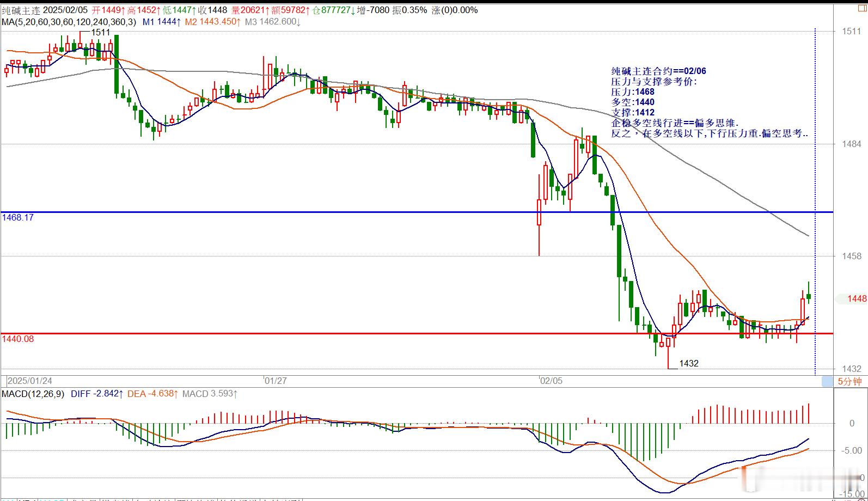Image resolution: width=868 pixels, height=501 pixels.
Task: Click the 开1449 open price value
Action: pos(108,10)
